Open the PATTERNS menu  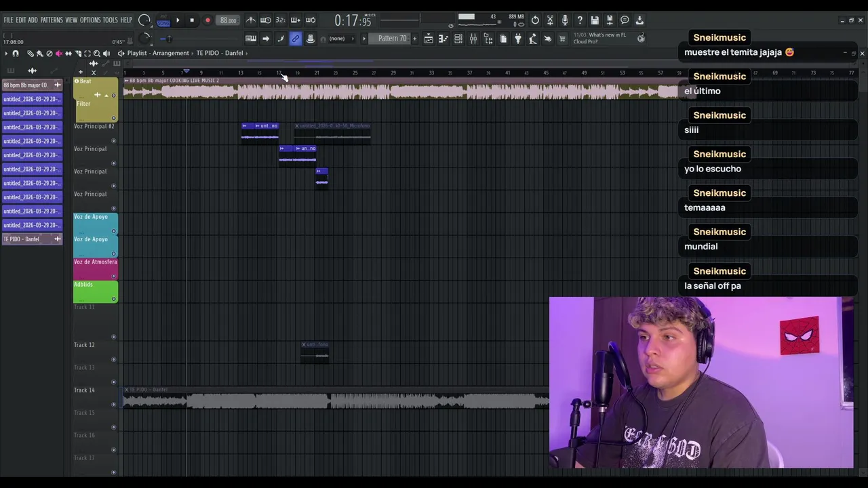tap(52, 20)
